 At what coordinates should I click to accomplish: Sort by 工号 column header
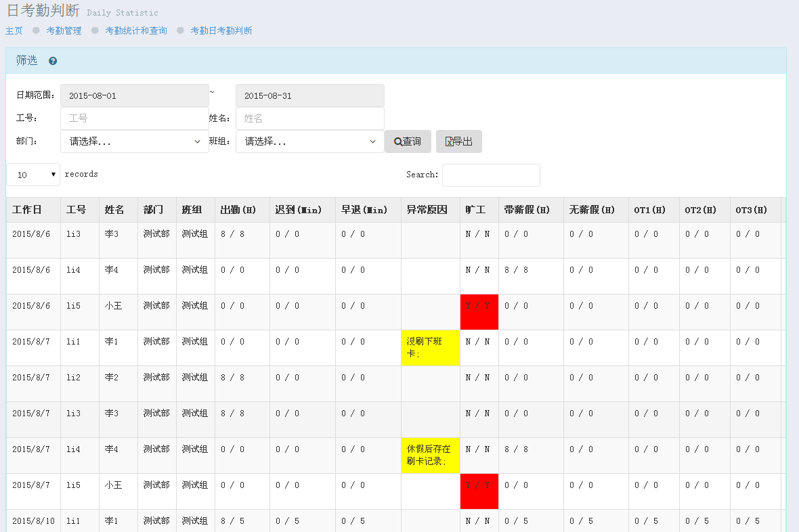pos(80,210)
